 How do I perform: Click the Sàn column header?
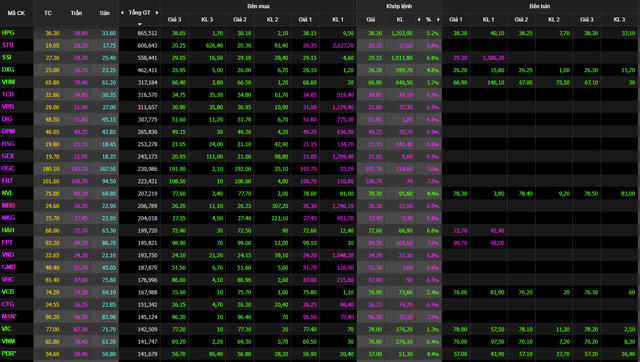(104, 13)
